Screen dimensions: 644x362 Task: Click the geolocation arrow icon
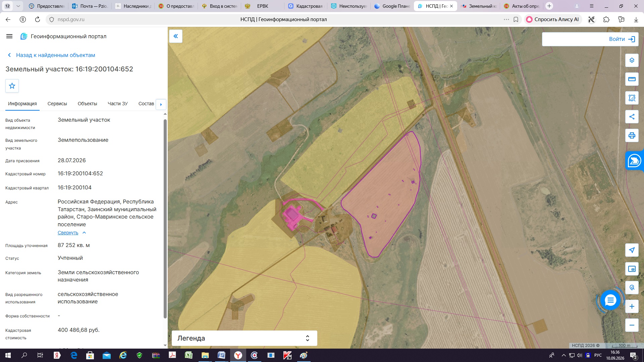[x=632, y=250]
